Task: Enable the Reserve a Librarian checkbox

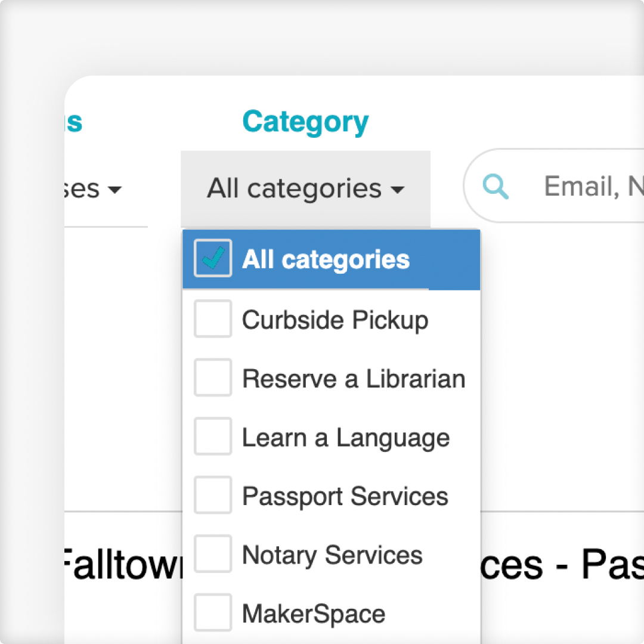Action: click(213, 377)
